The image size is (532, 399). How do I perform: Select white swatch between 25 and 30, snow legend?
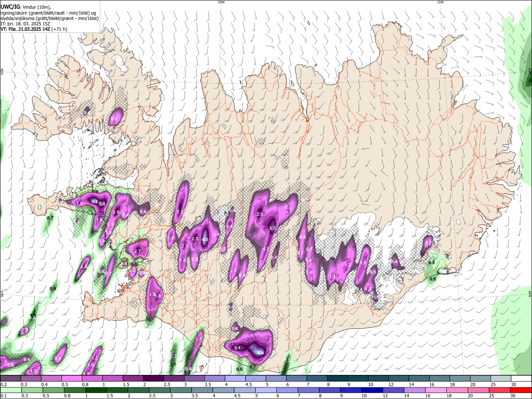[x=501, y=378]
